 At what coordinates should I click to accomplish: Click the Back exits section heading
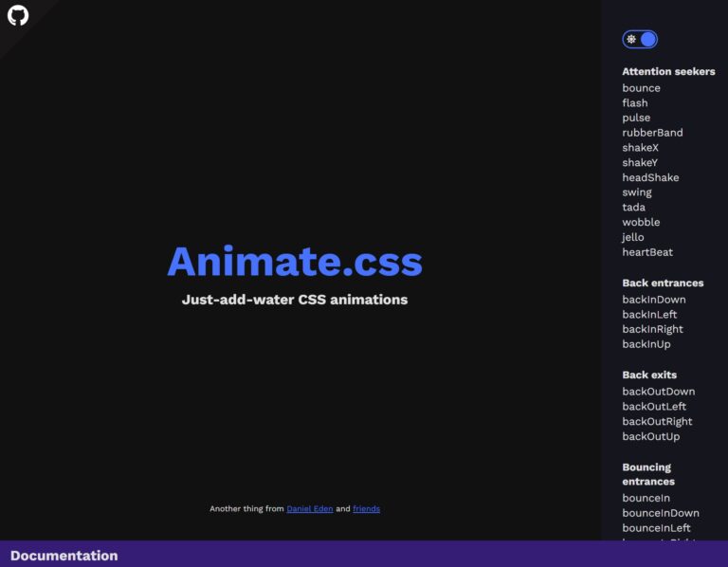coord(649,375)
